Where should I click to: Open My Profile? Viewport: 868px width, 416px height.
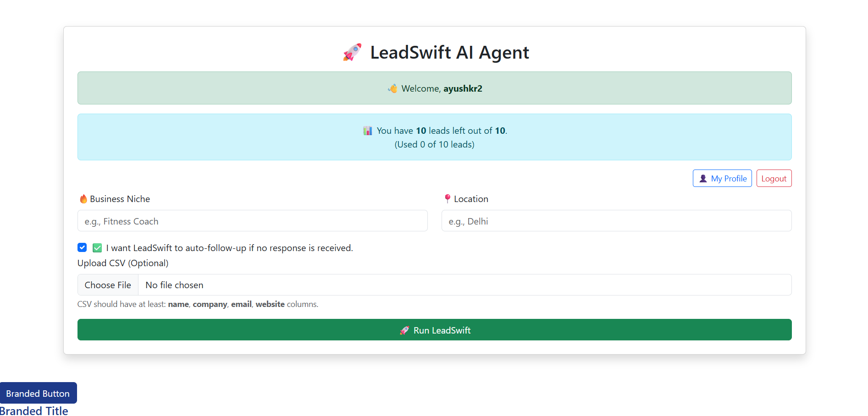(x=722, y=178)
